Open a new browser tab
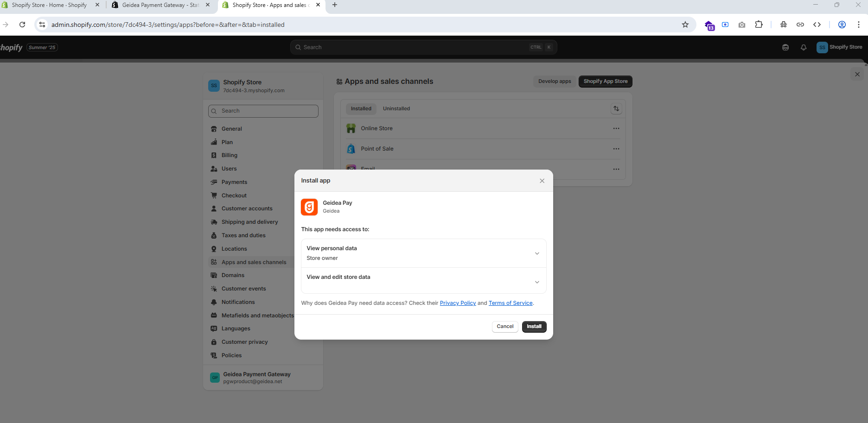This screenshot has width=868, height=423. (335, 5)
